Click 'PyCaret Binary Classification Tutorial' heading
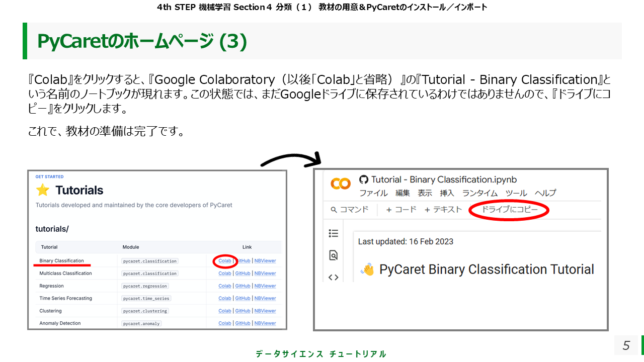 pos(487,269)
